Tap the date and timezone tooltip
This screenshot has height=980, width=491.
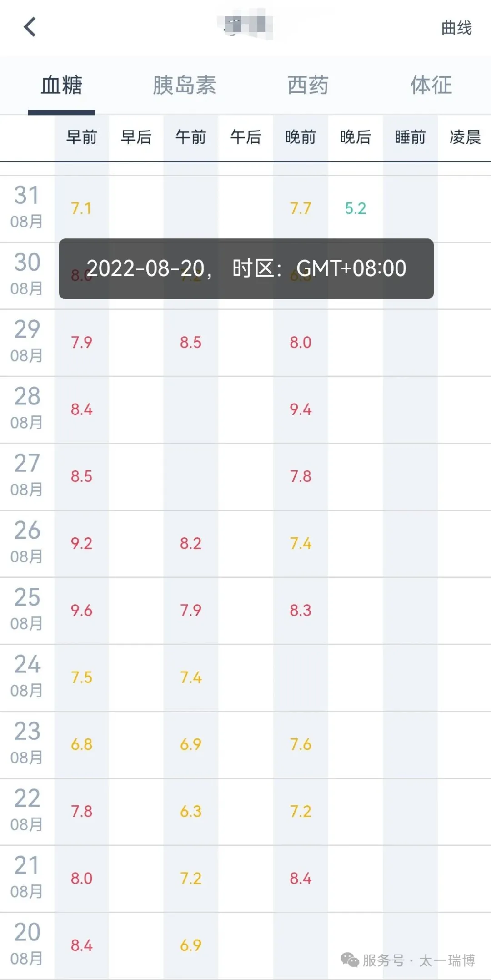pos(246,268)
